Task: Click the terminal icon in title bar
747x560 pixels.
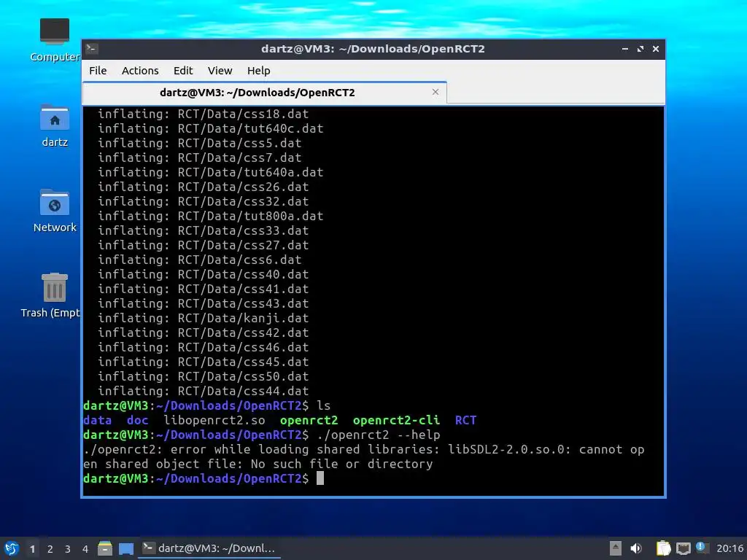Action: pyautogui.click(x=92, y=49)
